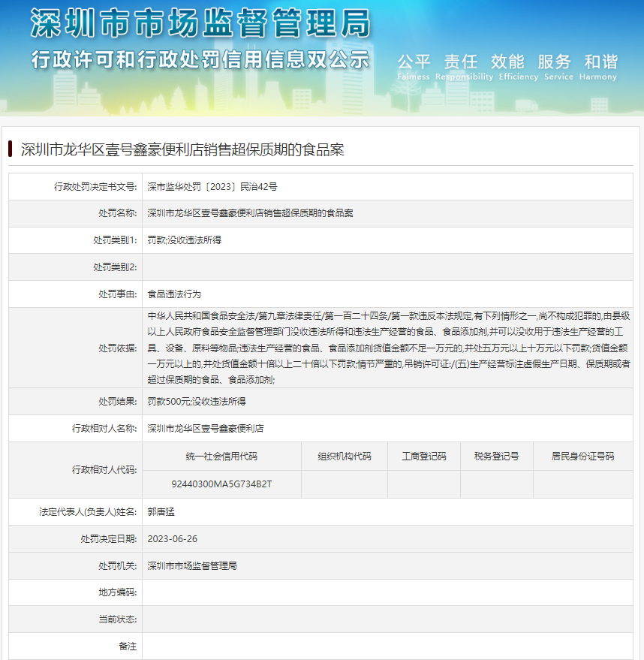Click the 处罚机关 label
Image resolution: width=644 pixels, height=660 pixels.
pyautogui.click(x=117, y=565)
